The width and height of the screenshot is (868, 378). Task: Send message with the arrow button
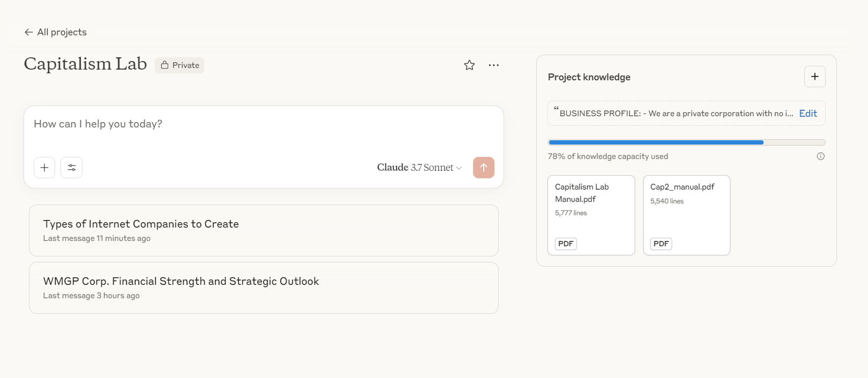(x=484, y=168)
